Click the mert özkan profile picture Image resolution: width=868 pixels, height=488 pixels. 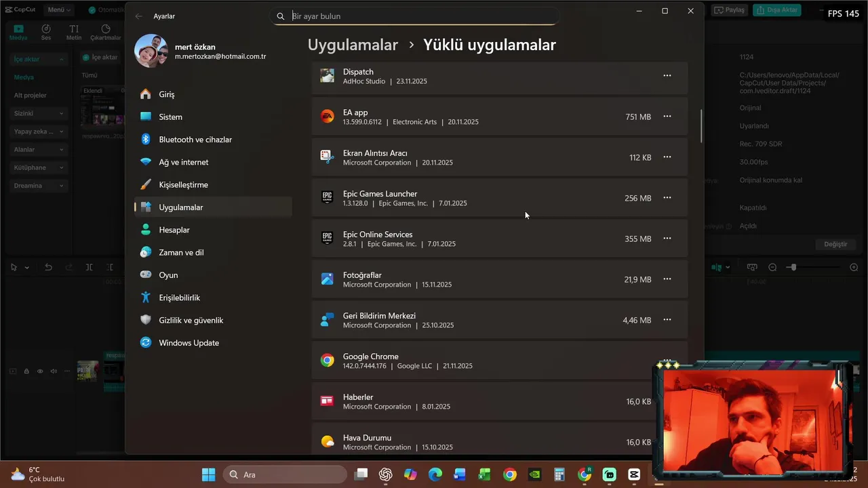click(x=151, y=51)
